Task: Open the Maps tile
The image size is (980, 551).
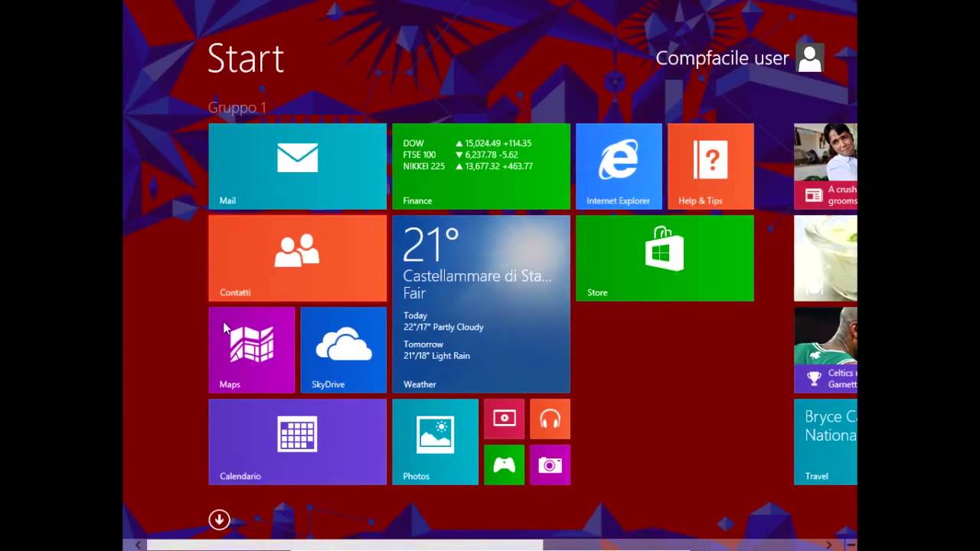Action: tap(251, 350)
